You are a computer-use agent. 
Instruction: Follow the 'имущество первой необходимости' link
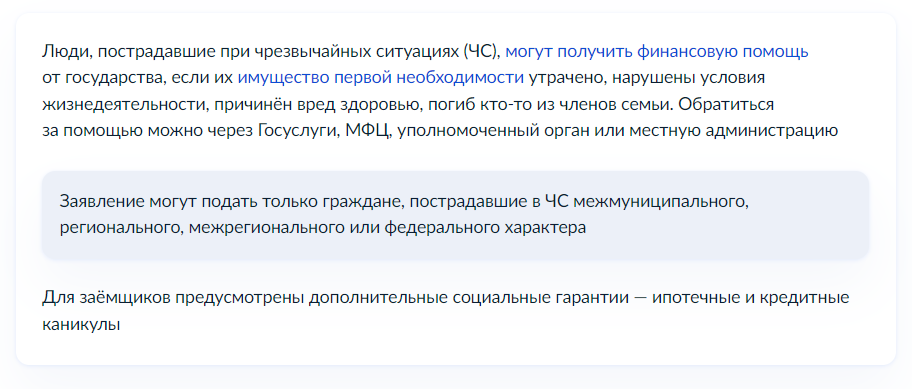click(x=380, y=78)
